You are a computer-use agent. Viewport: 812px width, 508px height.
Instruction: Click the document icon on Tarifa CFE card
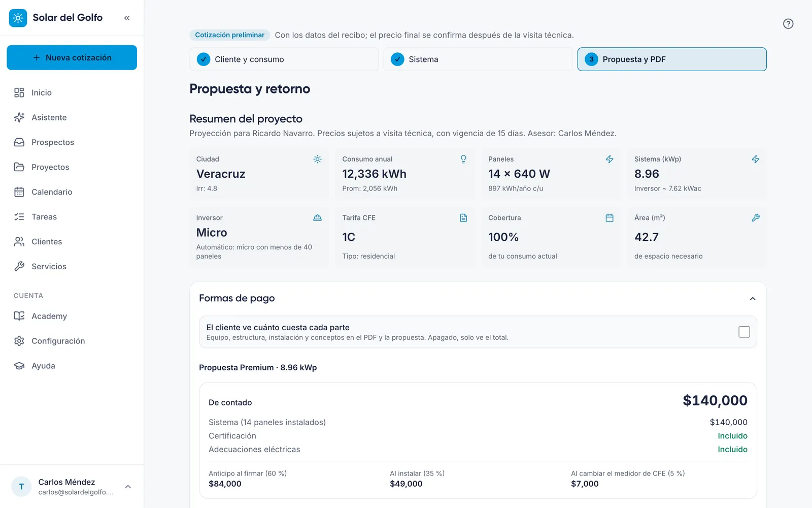463,218
